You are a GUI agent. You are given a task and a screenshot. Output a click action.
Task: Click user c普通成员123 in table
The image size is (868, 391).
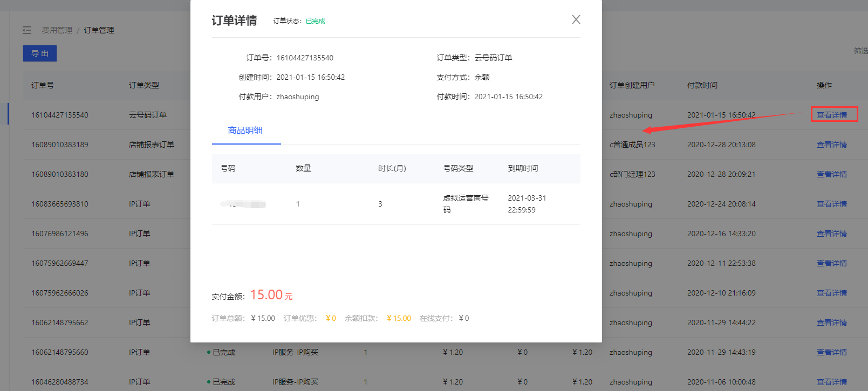632,145
